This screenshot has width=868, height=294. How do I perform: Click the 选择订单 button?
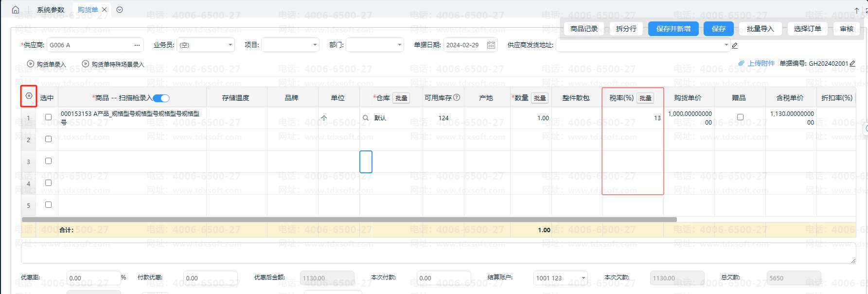click(807, 29)
